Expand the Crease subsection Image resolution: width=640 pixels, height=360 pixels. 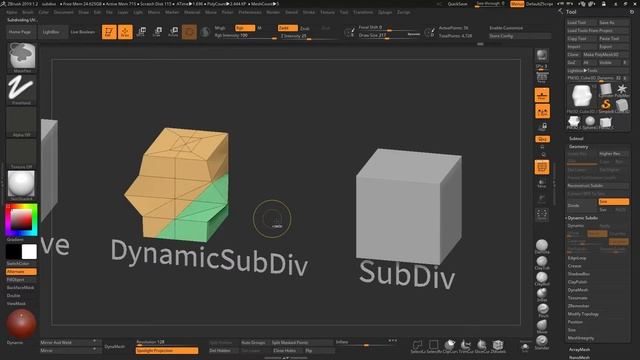click(x=574, y=266)
